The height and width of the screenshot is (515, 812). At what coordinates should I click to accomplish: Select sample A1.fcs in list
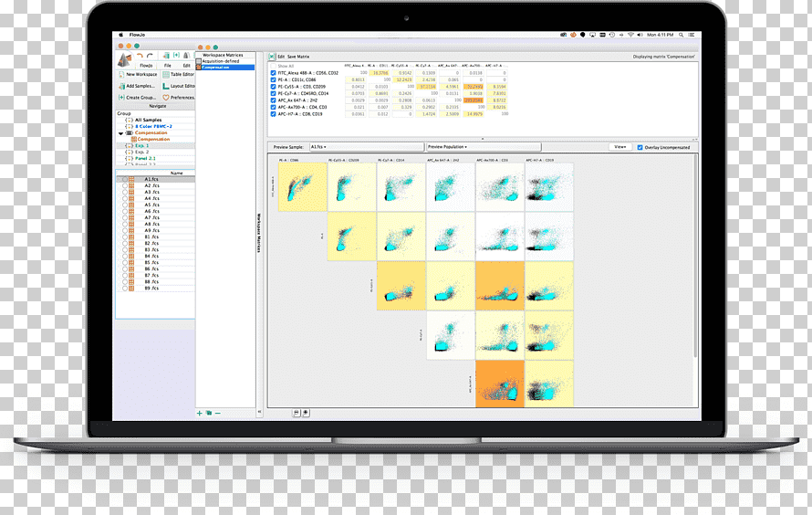[x=151, y=179]
